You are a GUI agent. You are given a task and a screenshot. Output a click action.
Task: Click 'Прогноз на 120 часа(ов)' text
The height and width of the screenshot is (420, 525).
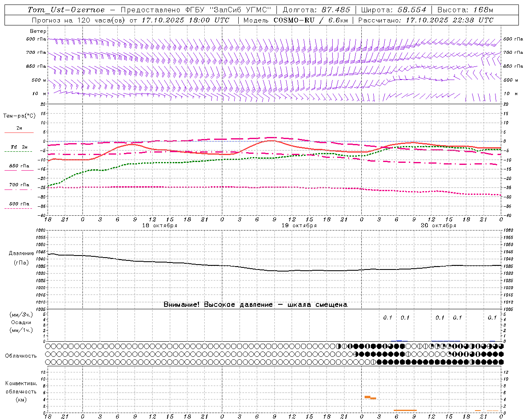(79, 20)
